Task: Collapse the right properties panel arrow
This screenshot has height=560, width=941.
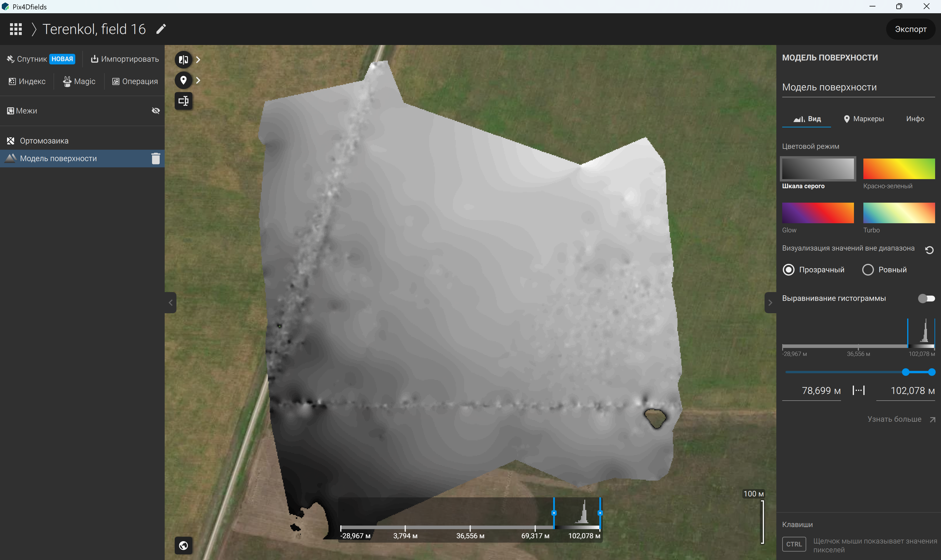Action: click(x=770, y=302)
